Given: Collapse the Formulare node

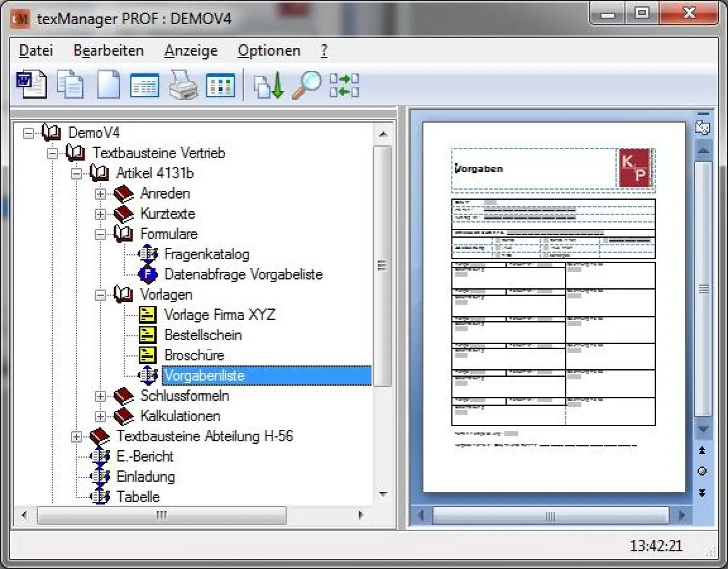Looking at the screenshot, I should [100, 234].
